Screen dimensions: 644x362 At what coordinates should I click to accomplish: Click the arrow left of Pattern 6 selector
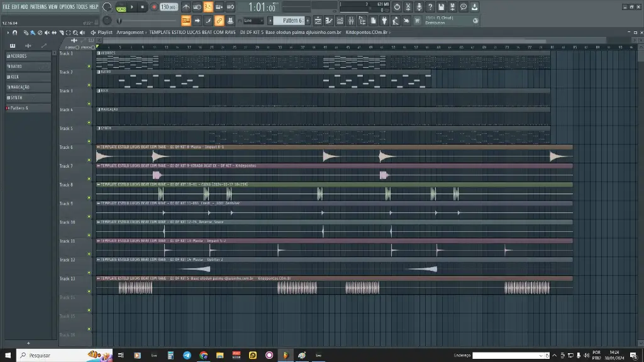270,21
